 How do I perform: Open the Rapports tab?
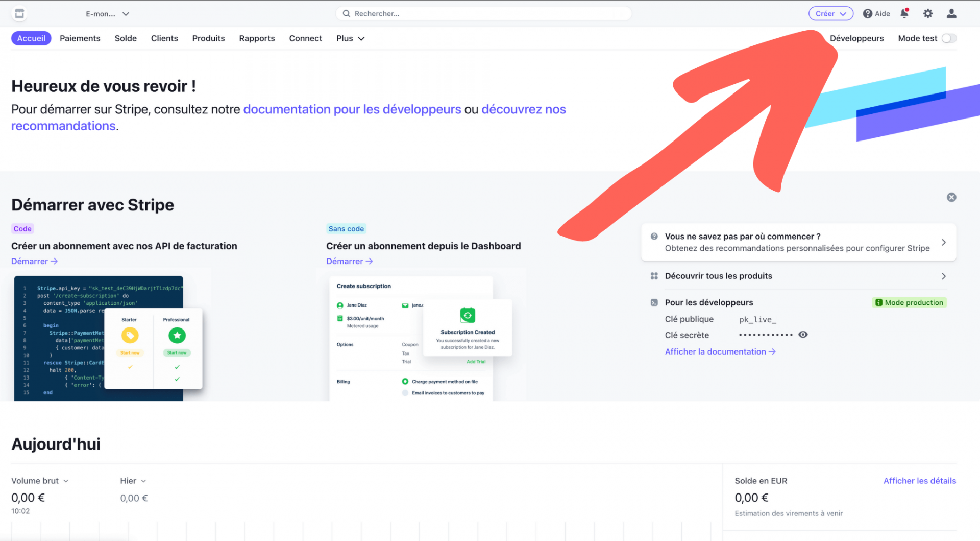coord(257,38)
